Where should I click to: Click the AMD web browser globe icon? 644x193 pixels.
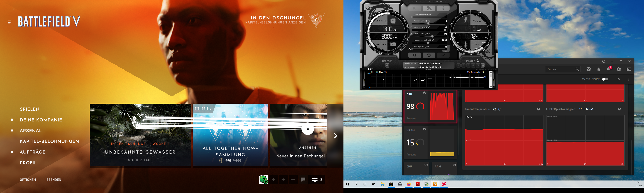click(589, 69)
